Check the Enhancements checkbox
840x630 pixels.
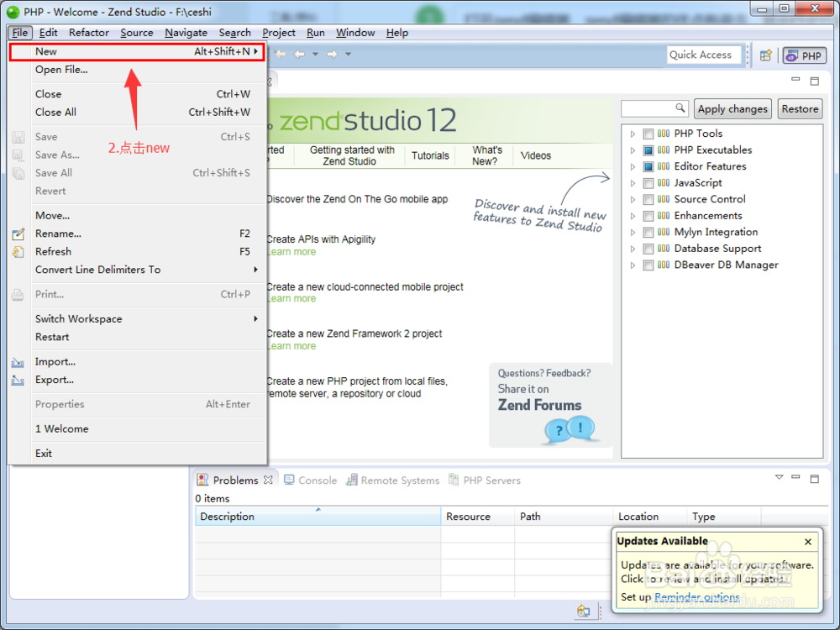[x=648, y=216]
